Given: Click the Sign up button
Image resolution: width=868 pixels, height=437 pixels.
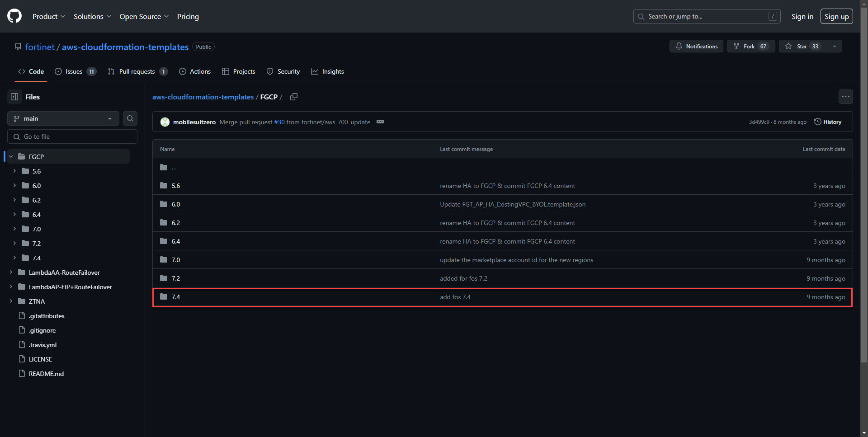Looking at the screenshot, I should tap(836, 16).
